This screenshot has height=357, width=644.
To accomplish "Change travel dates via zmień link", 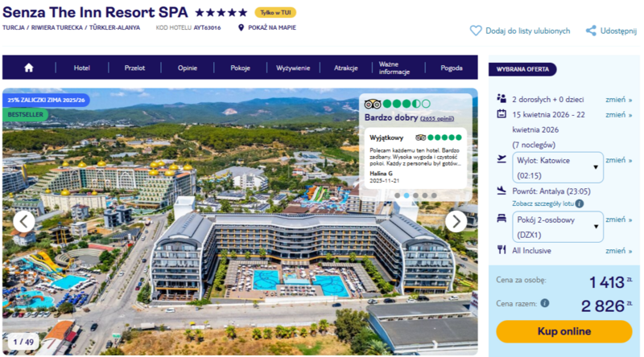I will click(x=618, y=115).
